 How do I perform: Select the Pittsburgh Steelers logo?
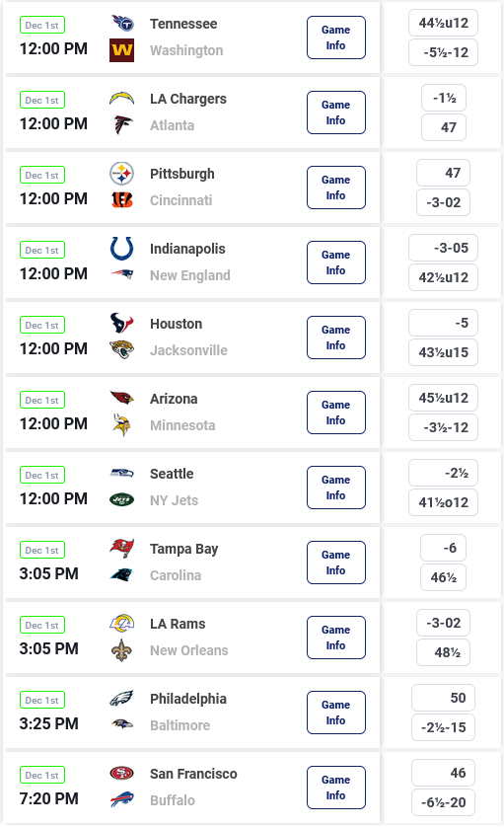121,173
